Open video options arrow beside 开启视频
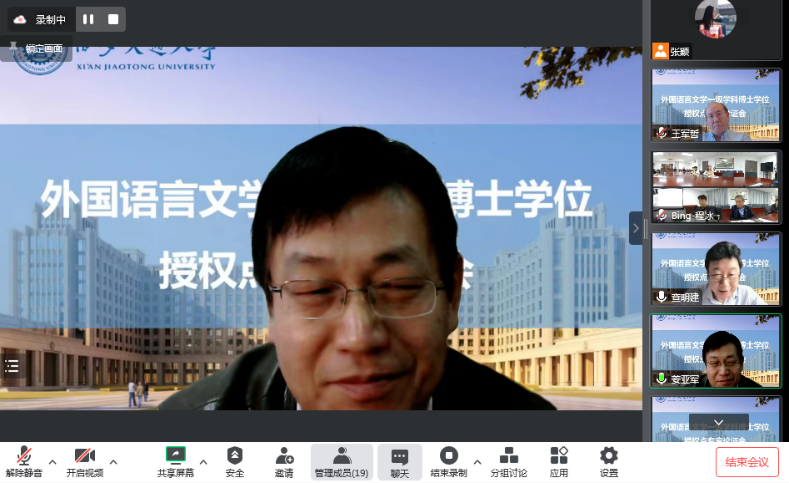The height and width of the screenshot is (483, 789). (113, 462)
